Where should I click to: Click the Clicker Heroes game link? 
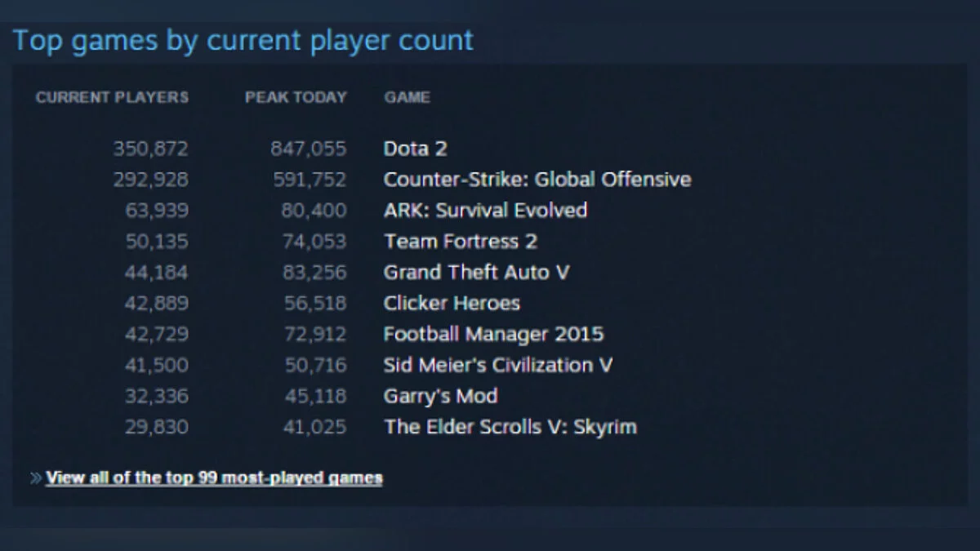coord(452,304)
